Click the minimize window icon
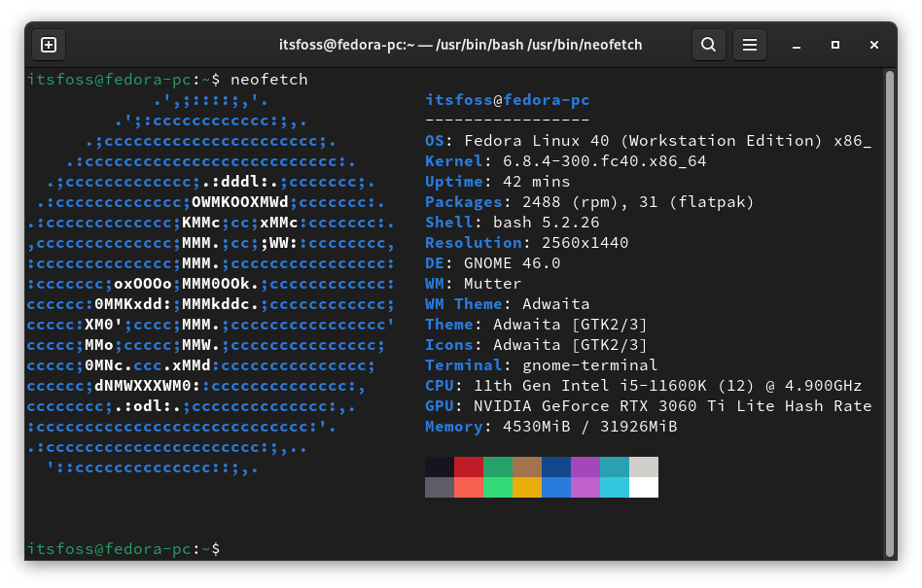Image resolution: width=922 pixels, height=588 pixels. [x=794, y=45]
